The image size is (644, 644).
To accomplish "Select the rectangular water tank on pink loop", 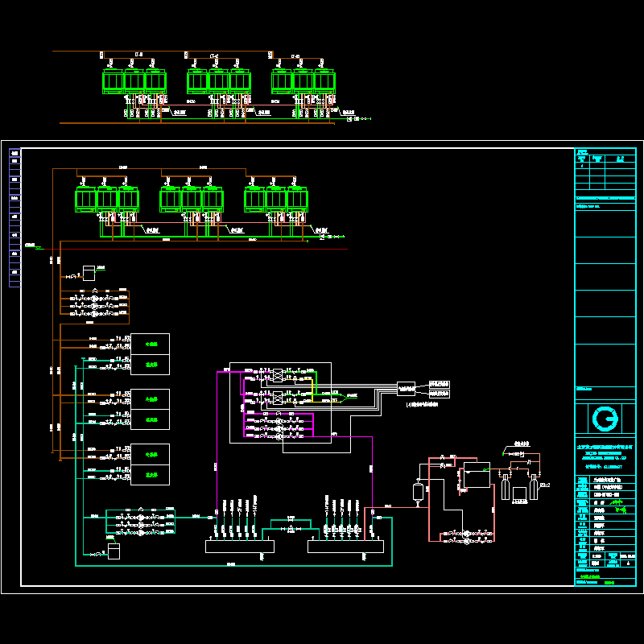I will [x=477, y=475].
